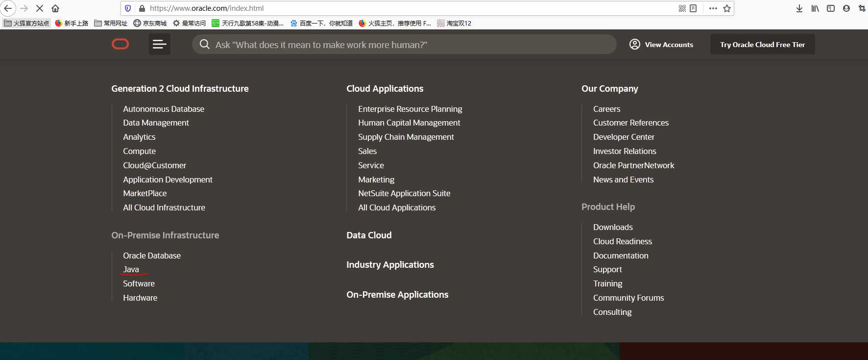Open the Our Company heading

click(x=610, y=89)
